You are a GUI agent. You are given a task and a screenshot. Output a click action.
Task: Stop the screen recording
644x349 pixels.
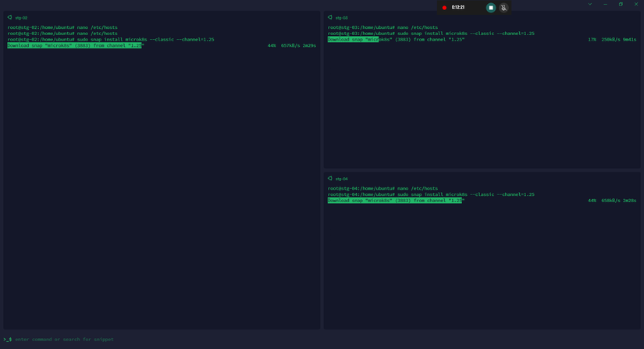pyautogui.click(x=491, y=7)
